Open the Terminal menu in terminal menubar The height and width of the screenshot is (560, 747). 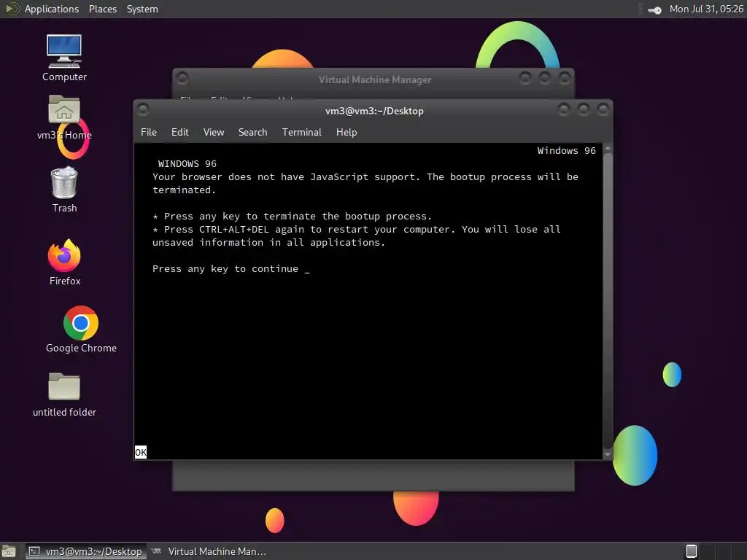tap(301, 133)
